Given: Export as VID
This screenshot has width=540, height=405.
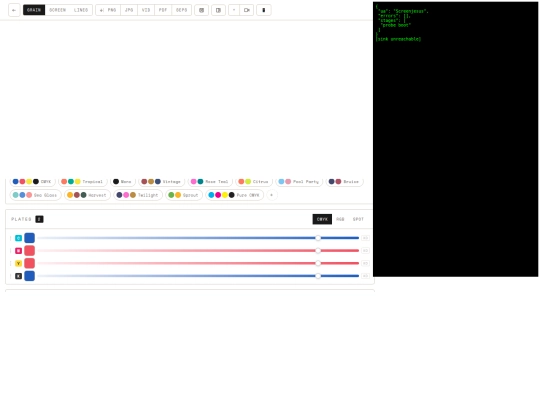Looking at the screenshot, I should click(146, 10).
